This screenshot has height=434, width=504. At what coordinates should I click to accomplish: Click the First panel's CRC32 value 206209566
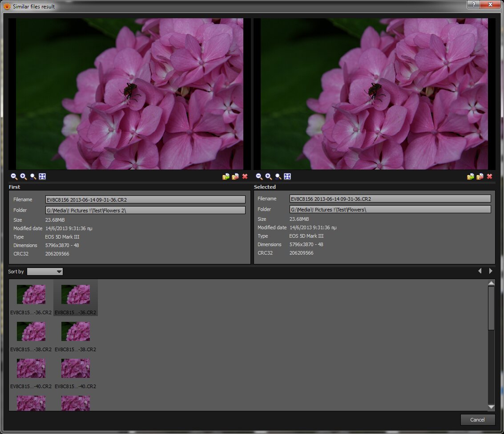(x=57, y=254)
